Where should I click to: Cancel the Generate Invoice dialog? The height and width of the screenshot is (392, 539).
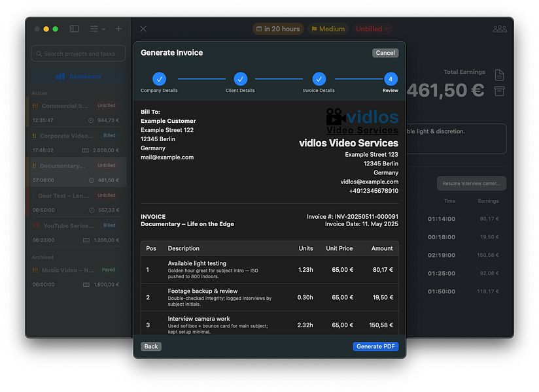(385, 53)
